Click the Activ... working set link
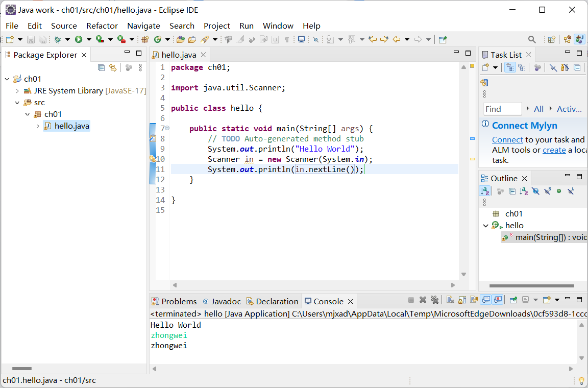The height and width of the screenshot is (388, 588). point(569,109)
